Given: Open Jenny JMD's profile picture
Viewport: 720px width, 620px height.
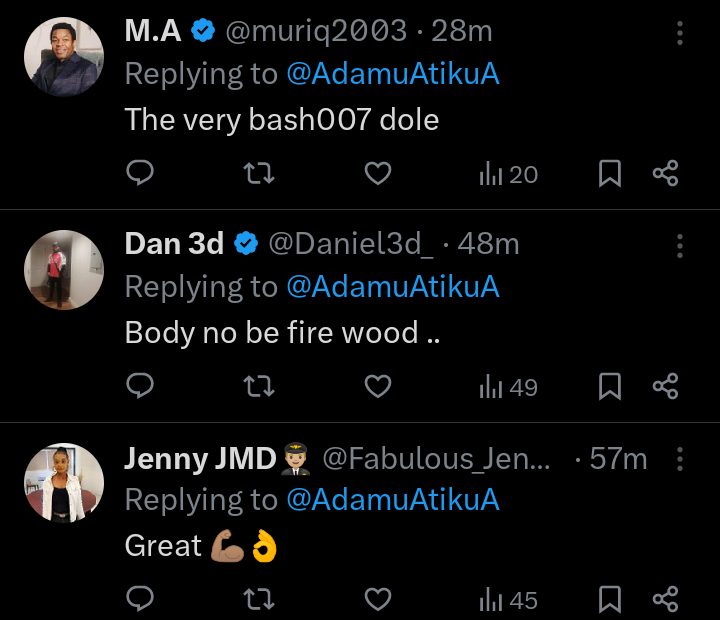Looking at the screenshot, I should 64,482.
